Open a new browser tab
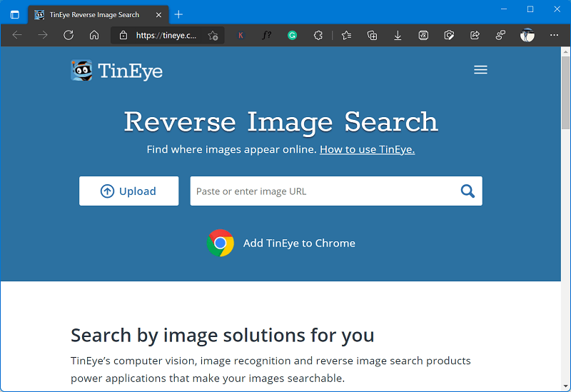This screenshot has height=392, width=571. coord(178,14)
